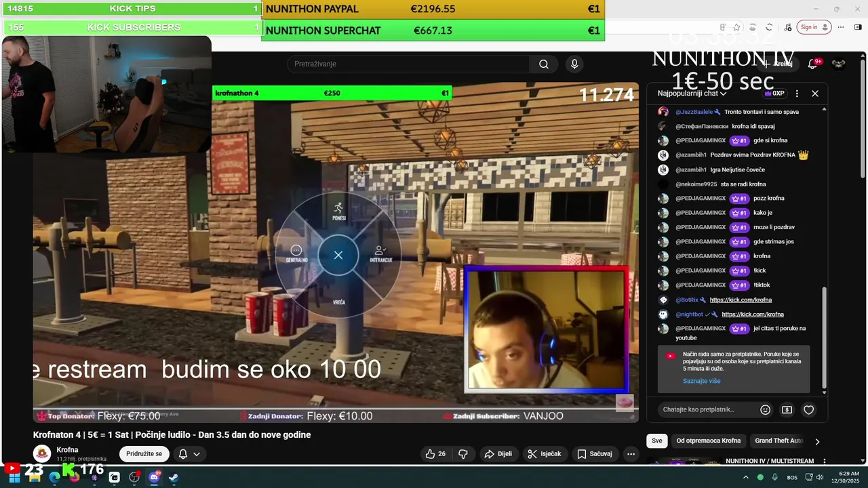The width and height of the screenshot is (868, 488).
Task: Click the heart reaction icon in chat
Action: [808, 409]
